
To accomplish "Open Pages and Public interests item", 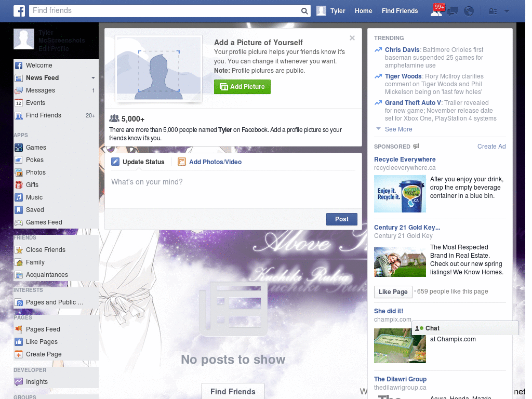I will click(56, 302).
